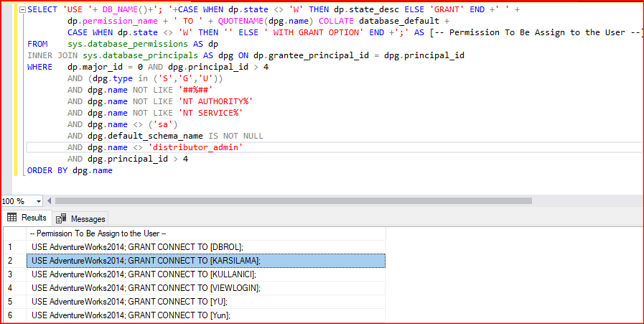
Task: Click the Messages tab icon
Action: (61, 218)
